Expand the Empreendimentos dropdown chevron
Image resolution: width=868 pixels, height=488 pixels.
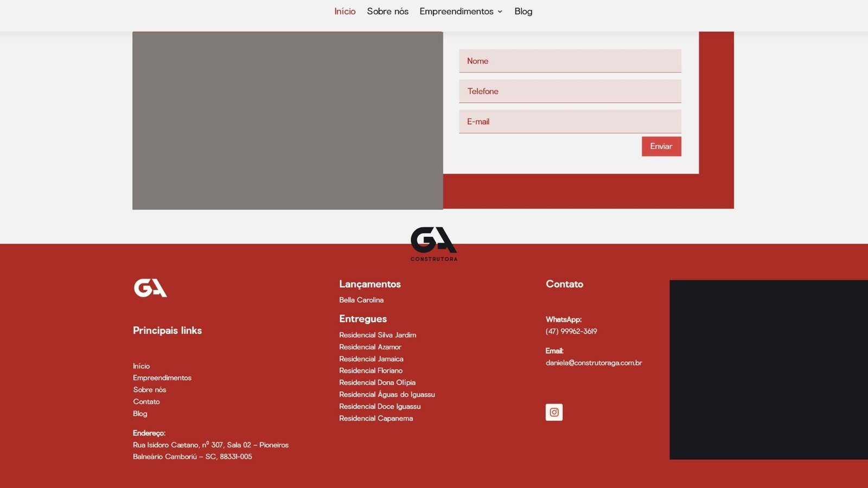(x=500, y=11)
